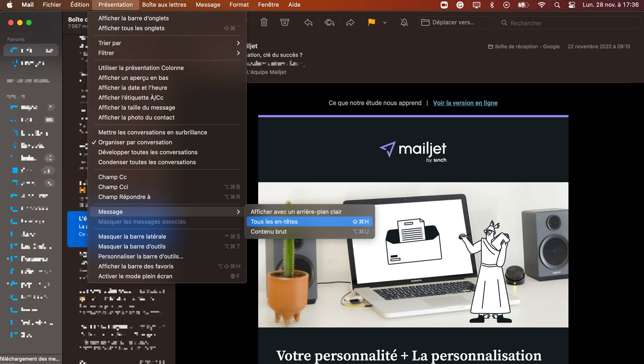
Task: Toggle 'Afficher la photo du contact' option
Action: click(136, 117)
